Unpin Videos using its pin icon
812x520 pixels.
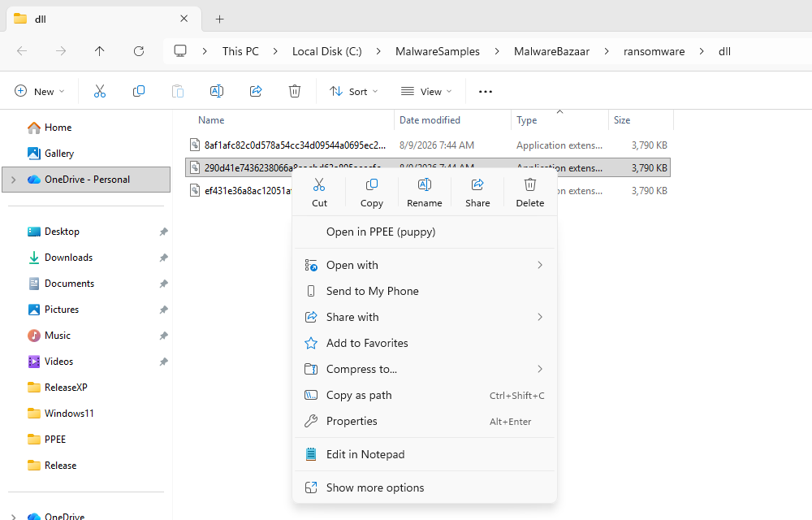click(x=163, y=362)
